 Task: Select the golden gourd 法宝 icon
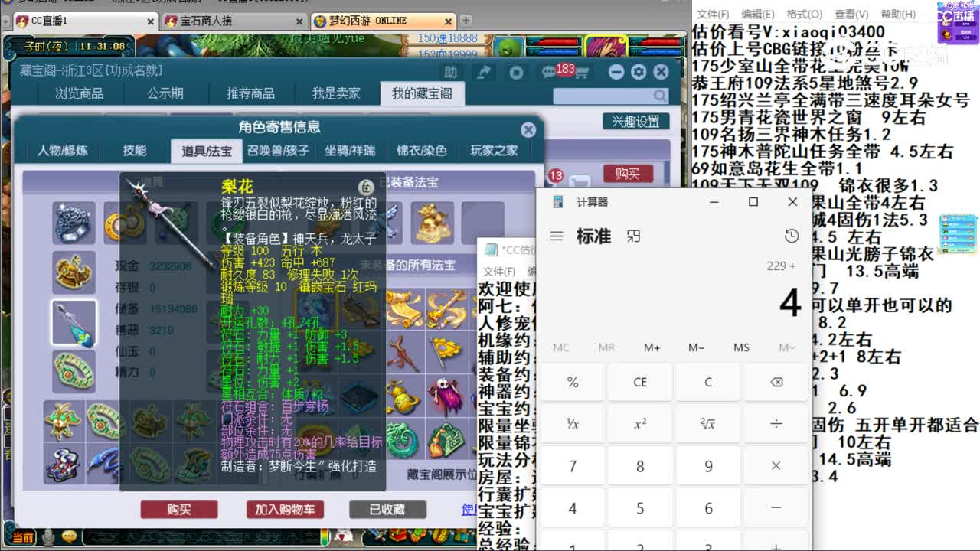(403, 395)
